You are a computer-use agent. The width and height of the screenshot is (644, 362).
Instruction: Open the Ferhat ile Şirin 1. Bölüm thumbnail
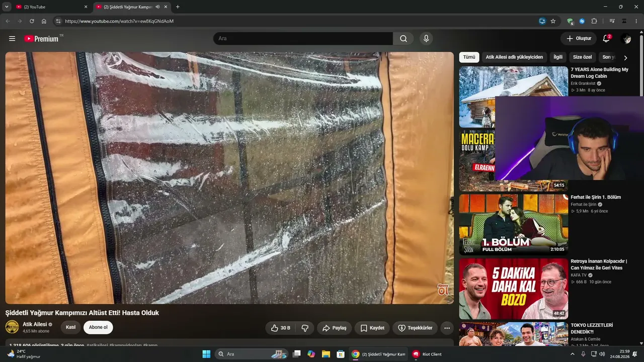513,225
